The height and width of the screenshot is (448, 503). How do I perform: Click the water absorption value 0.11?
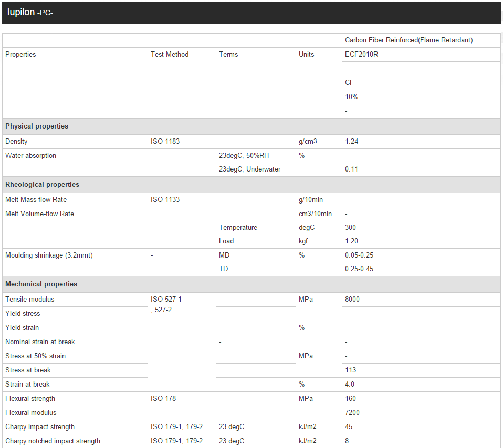click(x=351, y=169)
